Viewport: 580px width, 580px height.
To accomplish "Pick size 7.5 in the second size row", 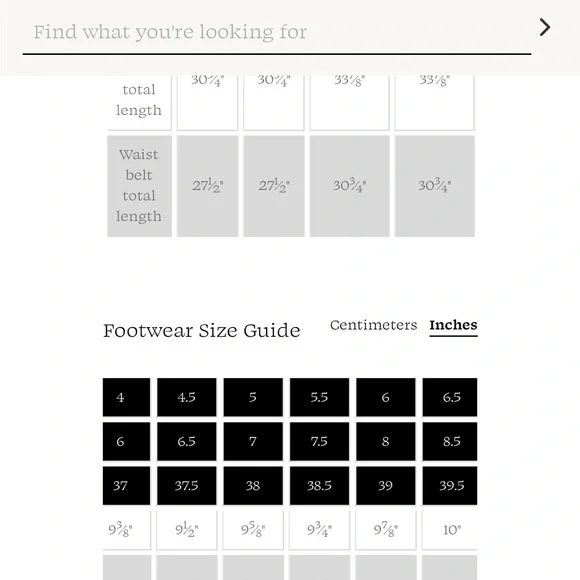I will pos(319,441).
